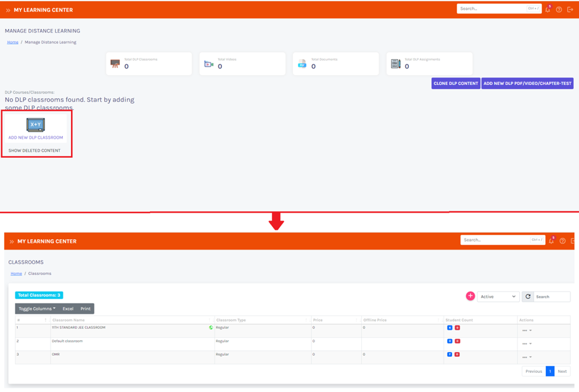Screen dimensions: 579x392
Task: Click Add New DLP PDF/Video/Chapter-Test button
Action: (x=527, y=83)
